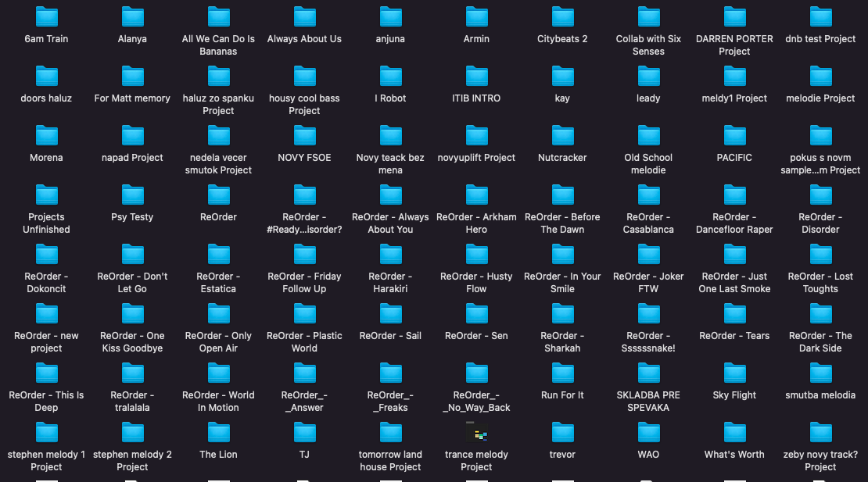
Task: Select the 'melodie Project' folder name
Action: 820,98
